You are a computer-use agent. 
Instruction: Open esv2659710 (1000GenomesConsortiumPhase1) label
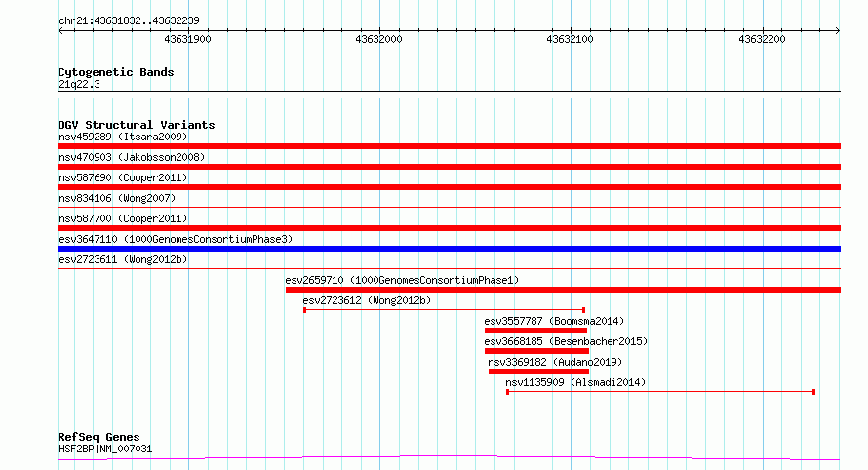(402, 280)
